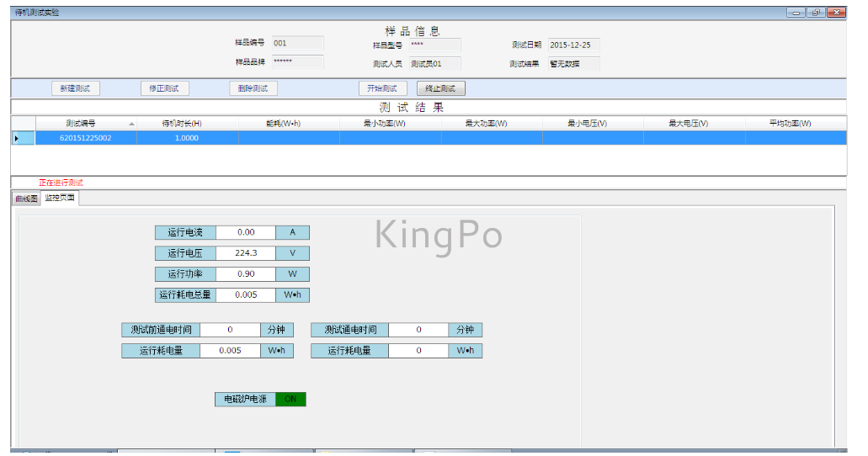Click the 测试通电时间 label
Viewport: 868px width, 456px height.
(350, 330)
